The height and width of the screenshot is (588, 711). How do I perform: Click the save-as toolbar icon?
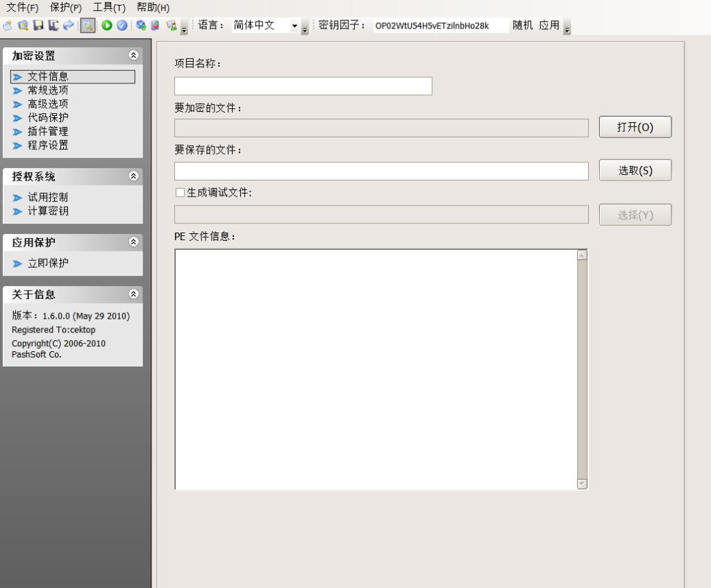53,26
